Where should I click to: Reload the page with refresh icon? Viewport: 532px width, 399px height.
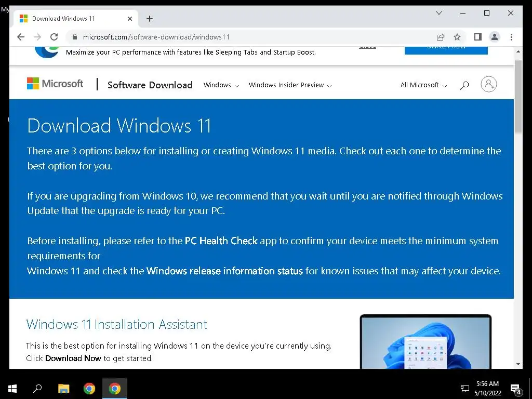[x=54, y=37]
